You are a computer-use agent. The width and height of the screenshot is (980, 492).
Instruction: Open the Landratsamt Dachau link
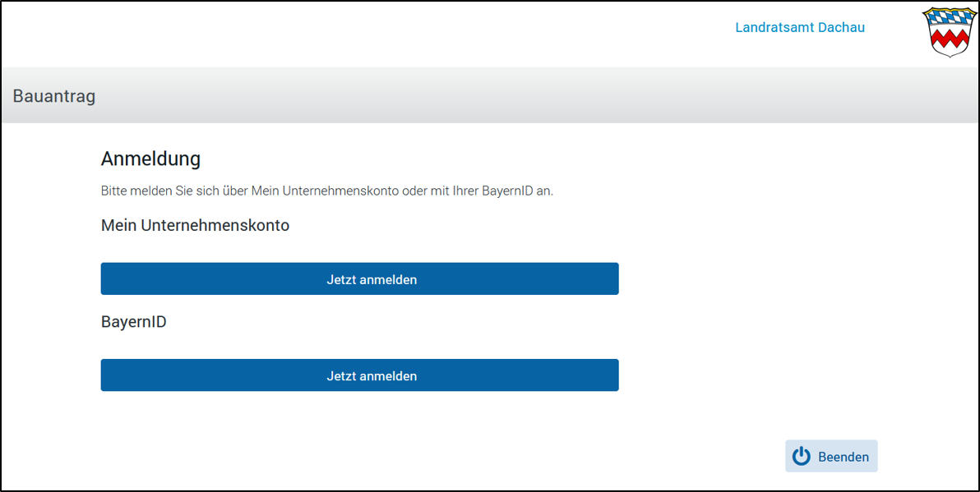(799, 27)
